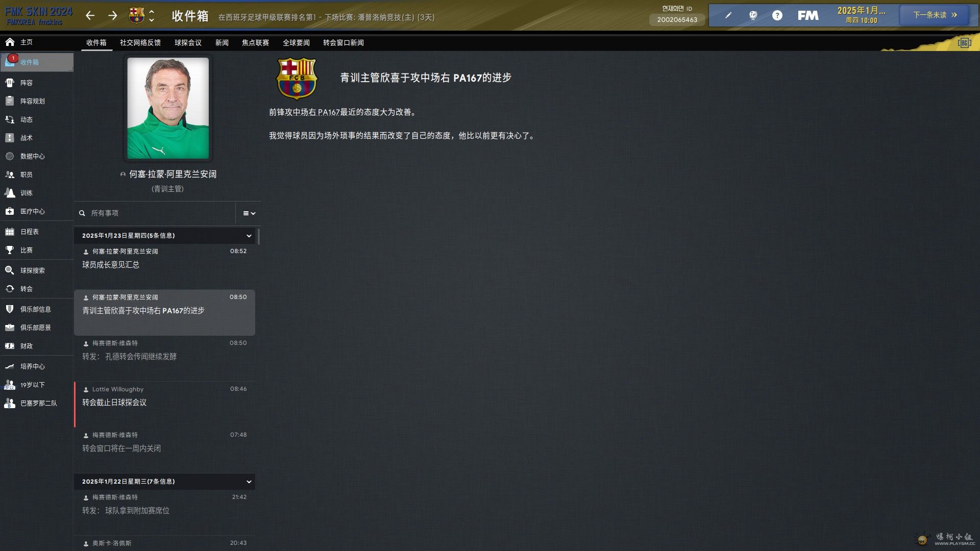Open the 财政 finances sidebar item
The image size is (980, 551).
(26, 346)
